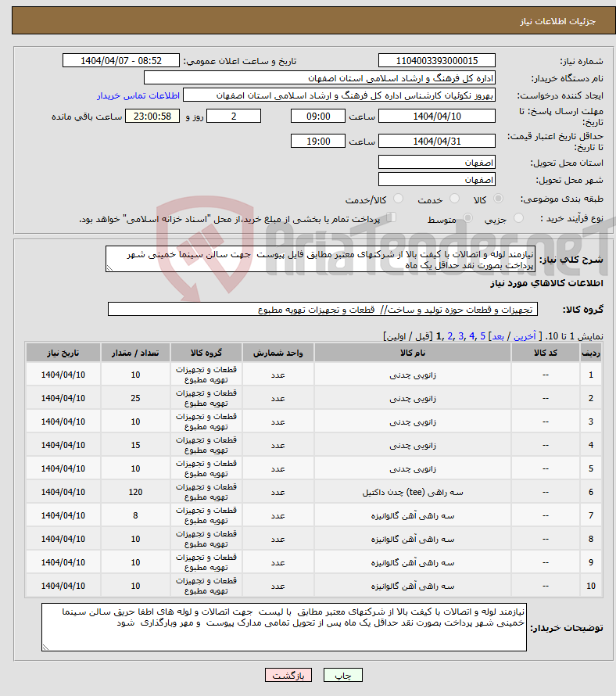Click the تعداد / مقدار column header
The width and height of the screenshot is (616, 696).
pyautogui.click(x=135, y=353)
